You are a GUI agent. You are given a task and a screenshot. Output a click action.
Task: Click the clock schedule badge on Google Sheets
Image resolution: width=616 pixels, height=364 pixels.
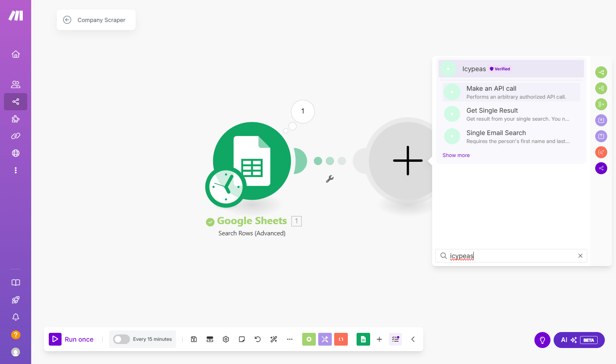point(226,187)
